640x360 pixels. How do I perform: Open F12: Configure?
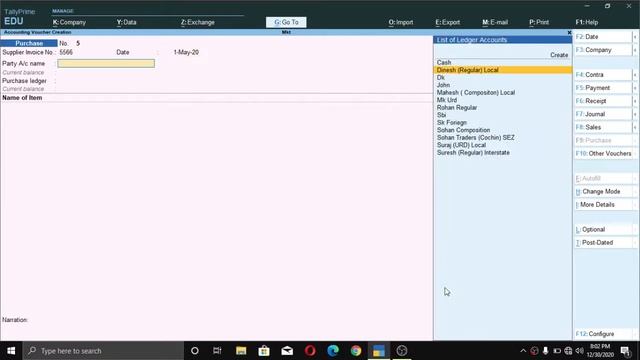[x=603, y=334]
